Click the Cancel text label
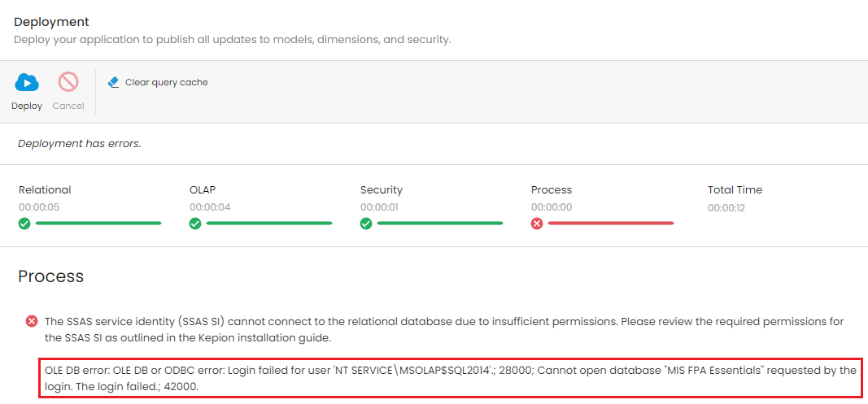 [x=68, y=106]
